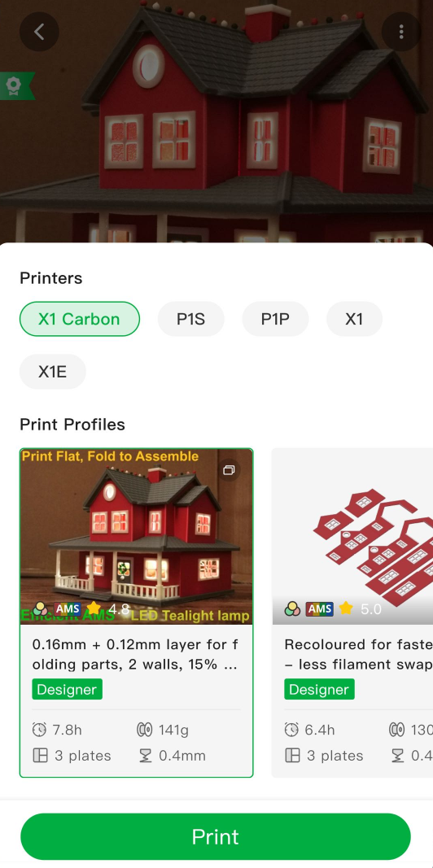
Task: Select the P1P printer
Action: point(275,319)
